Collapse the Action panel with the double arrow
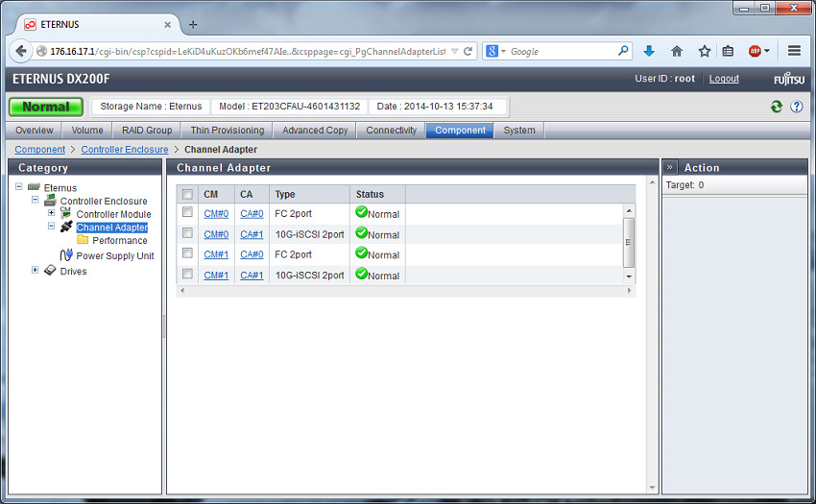 click(x=670, y=168)
